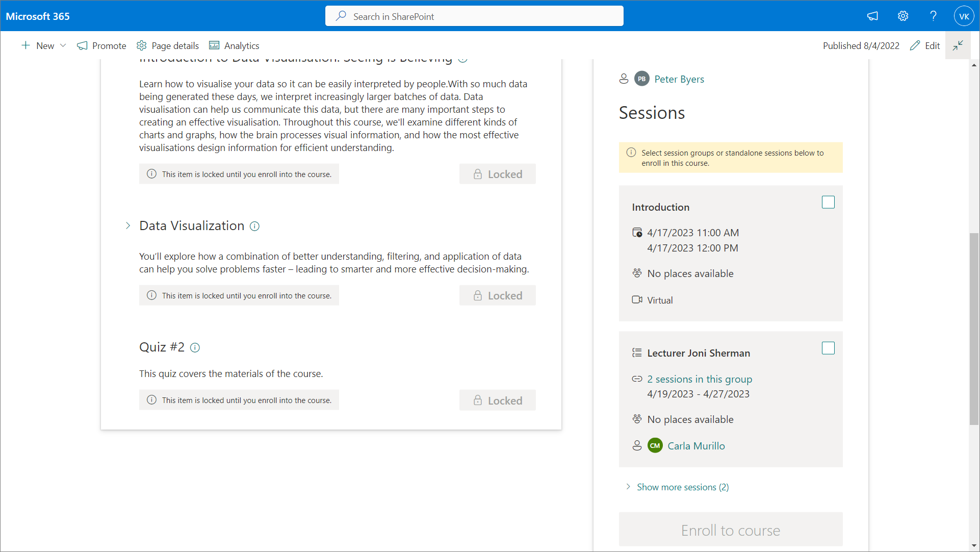
Task: Open Promote in the command bar
Action: [101, 45]
